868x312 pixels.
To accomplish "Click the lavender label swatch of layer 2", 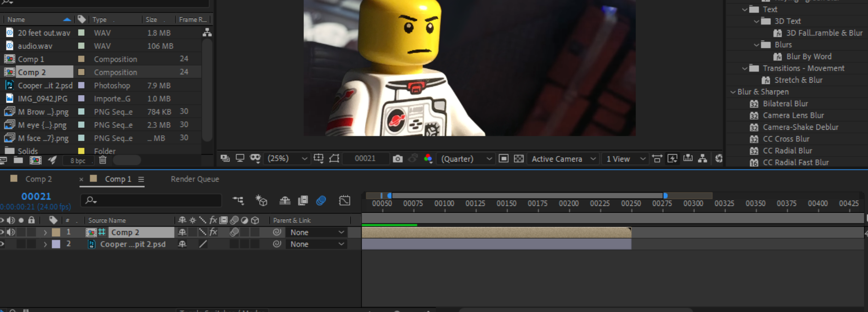I will 56,244.
